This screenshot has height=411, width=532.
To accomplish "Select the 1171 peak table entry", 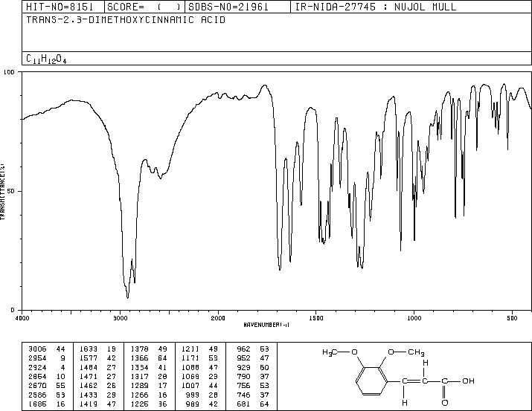I will (x=199, y=357).
